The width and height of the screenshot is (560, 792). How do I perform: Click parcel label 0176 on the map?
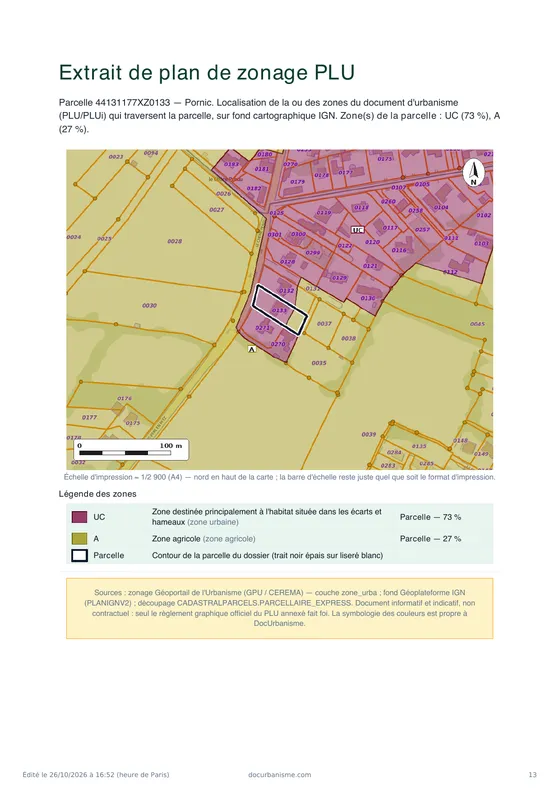(x=125, y=398)
